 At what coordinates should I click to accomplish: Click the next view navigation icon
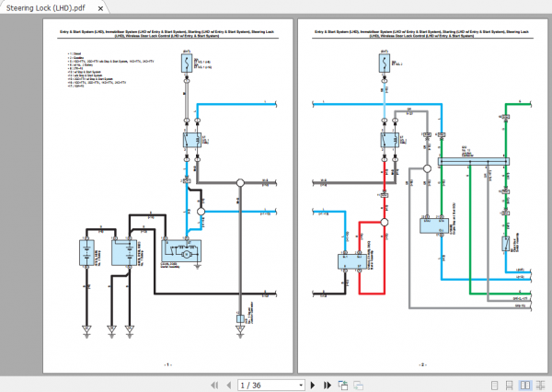pyautogui.click(x=359, y=386)
